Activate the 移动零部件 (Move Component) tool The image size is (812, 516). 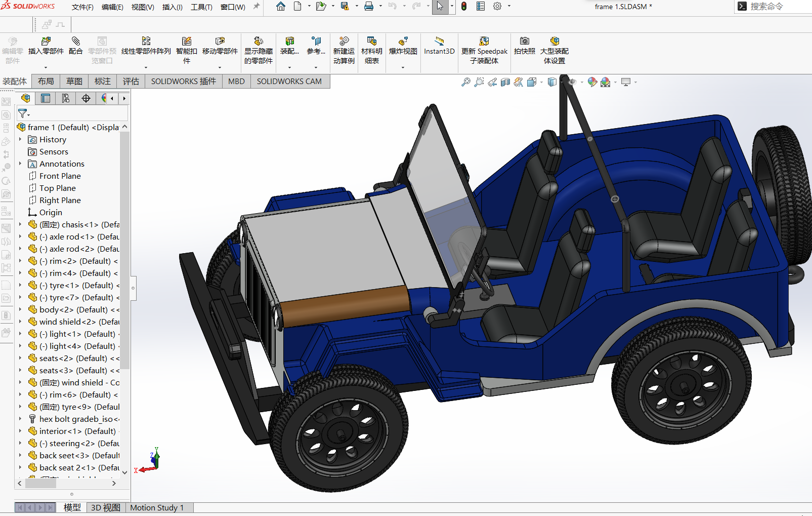coord(220,46)
